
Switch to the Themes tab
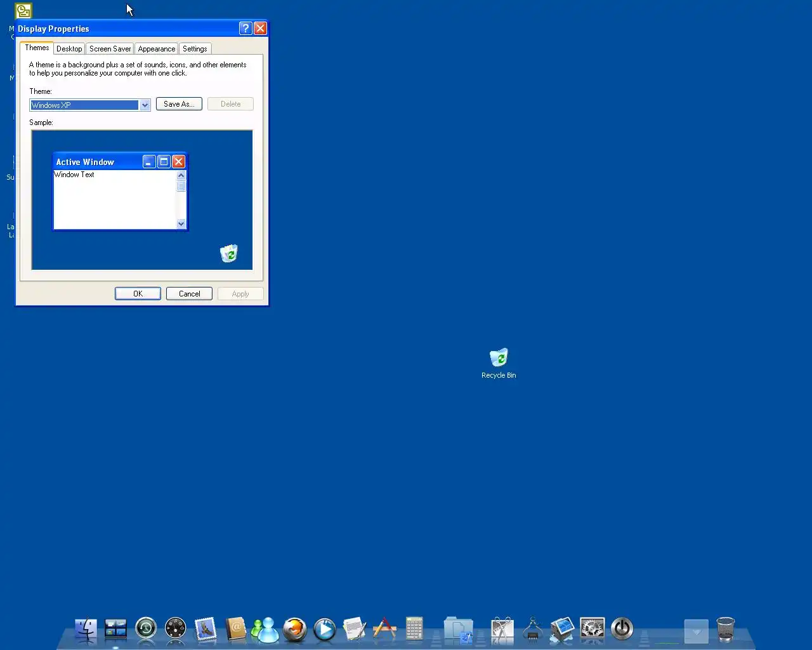(x=37, y=48)
